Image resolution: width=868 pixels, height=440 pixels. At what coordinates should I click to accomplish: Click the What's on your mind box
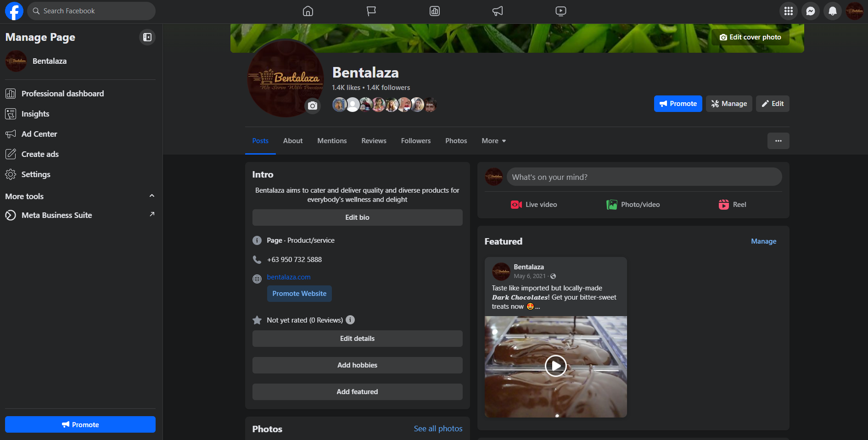644,177
